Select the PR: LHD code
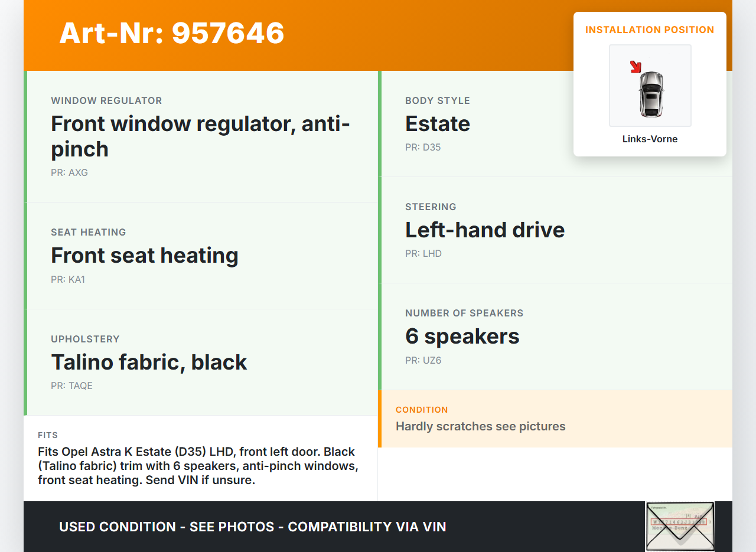 (x=423, y=254)
